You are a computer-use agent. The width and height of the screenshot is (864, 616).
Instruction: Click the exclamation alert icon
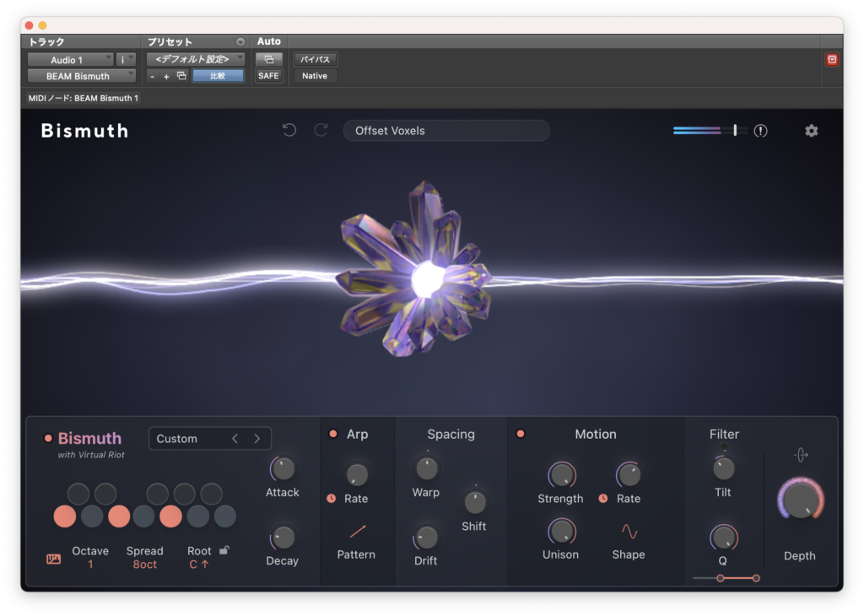760,131
